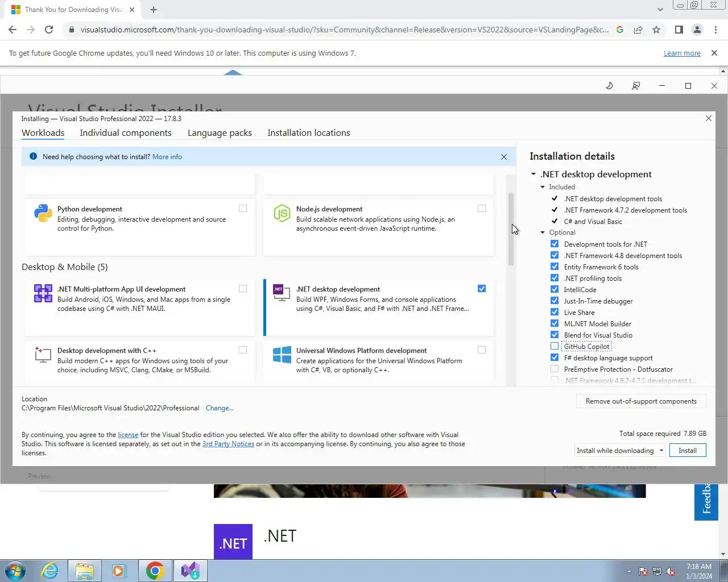Click the Node.js development workload icon
Screen dimensions: 728x582
click(282, 213)
